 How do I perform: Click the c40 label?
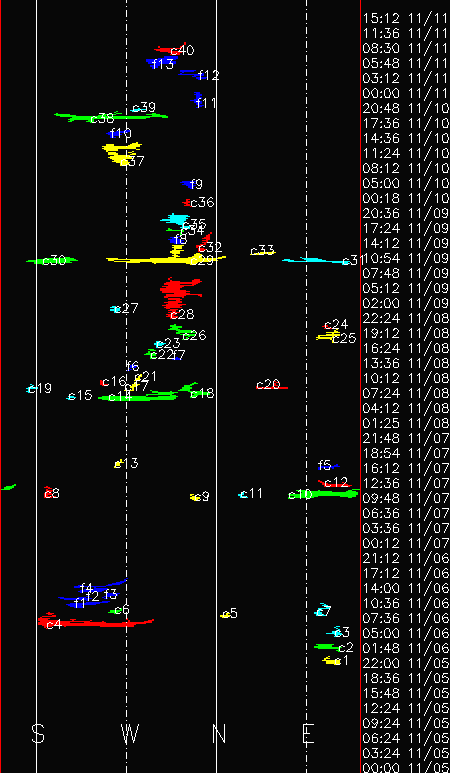pyautogui.click(x=182, y=50)
